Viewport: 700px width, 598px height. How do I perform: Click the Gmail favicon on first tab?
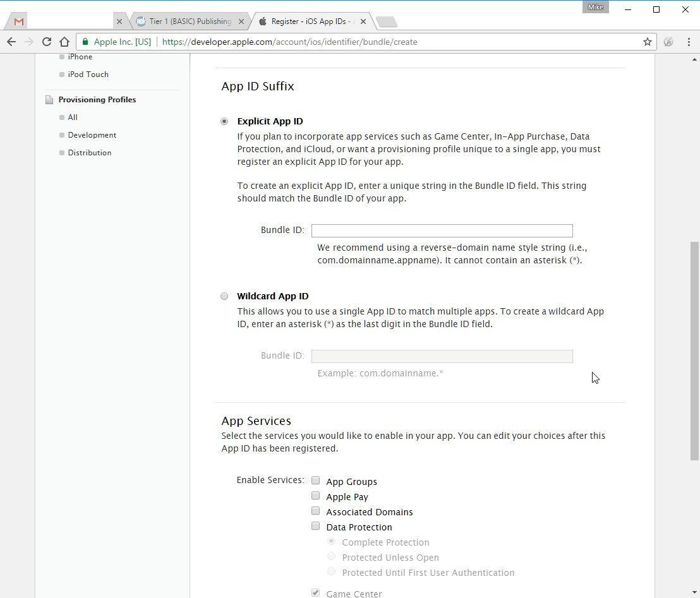[19, 21]
